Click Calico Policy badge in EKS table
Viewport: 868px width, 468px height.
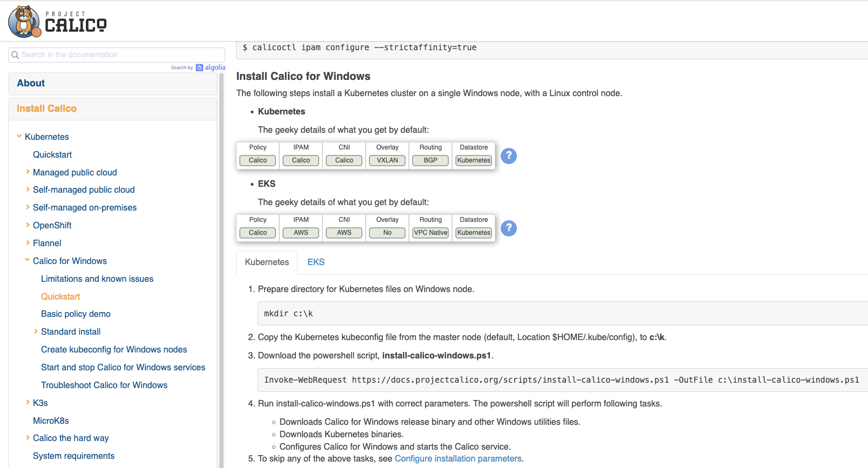click(x=258, y=233)
